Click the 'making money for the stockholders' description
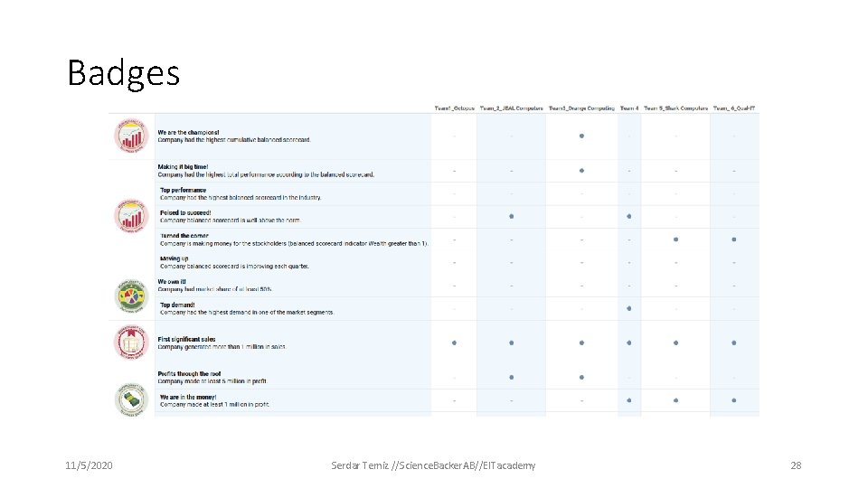868x488 pixels. pyautogui.click(x=294, y=243)
